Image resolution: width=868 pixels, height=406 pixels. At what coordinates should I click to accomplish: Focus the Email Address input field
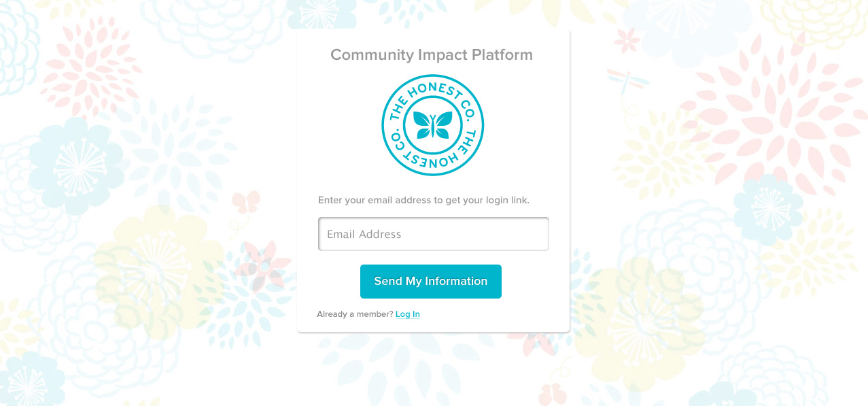click(x=434, y=234)
